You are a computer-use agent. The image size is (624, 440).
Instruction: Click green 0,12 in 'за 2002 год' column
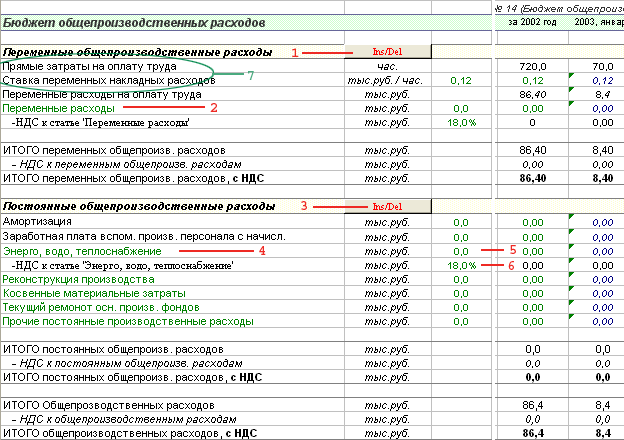(533, 81)
